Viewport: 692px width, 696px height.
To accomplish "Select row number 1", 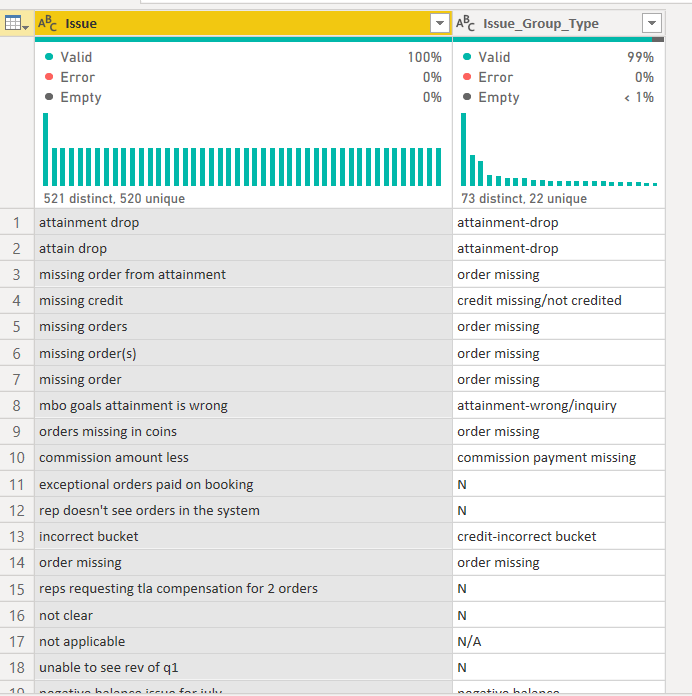I will tap(17, 222).
